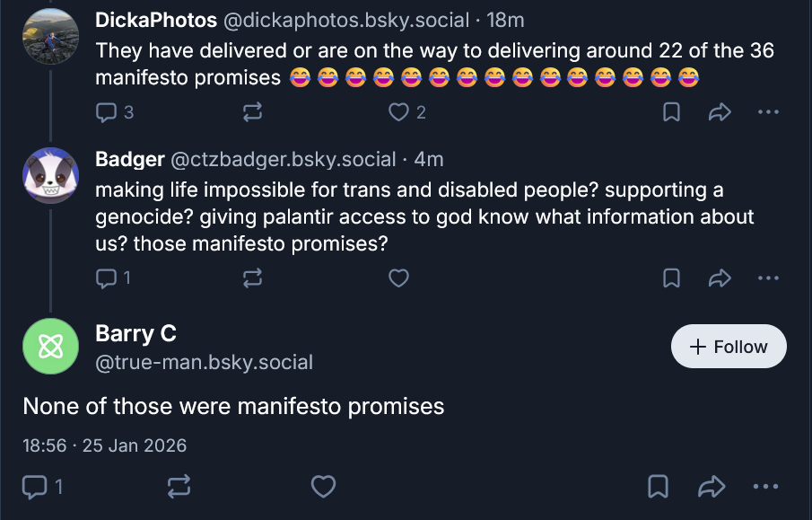Repost Badger's post

(x=252, y=278)
